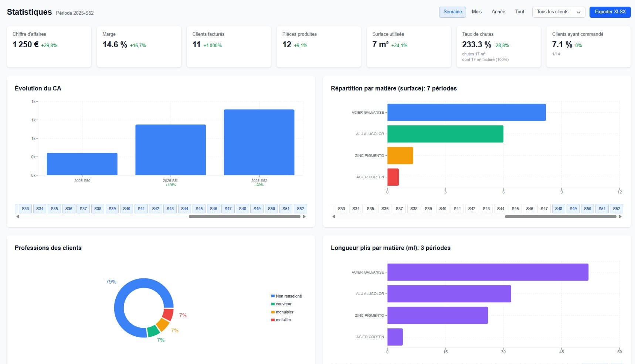Click the Non renseigné legend color swatch
This screenshot has height=364, width=635.
pos(273,296)
